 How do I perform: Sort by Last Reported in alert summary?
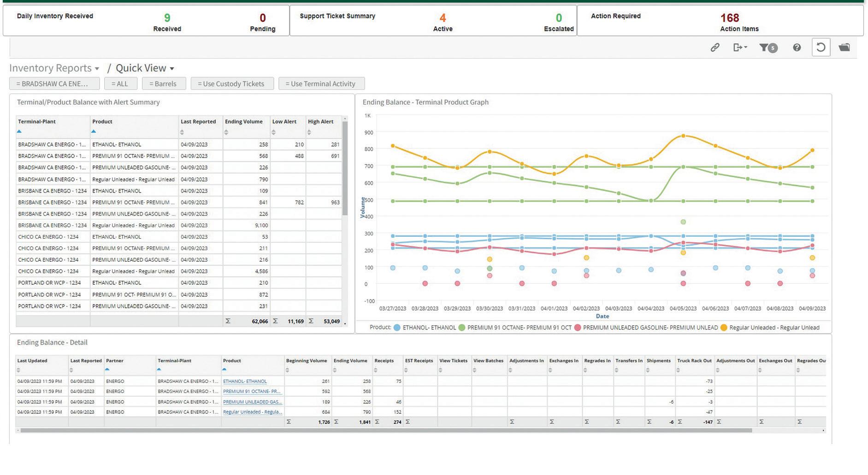point(182,132)
